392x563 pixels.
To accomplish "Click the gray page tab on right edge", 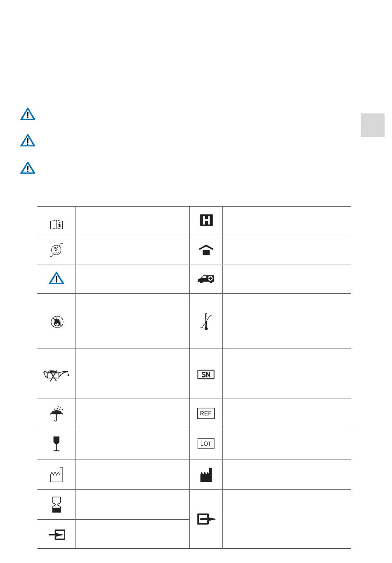I will coord(373,125).
